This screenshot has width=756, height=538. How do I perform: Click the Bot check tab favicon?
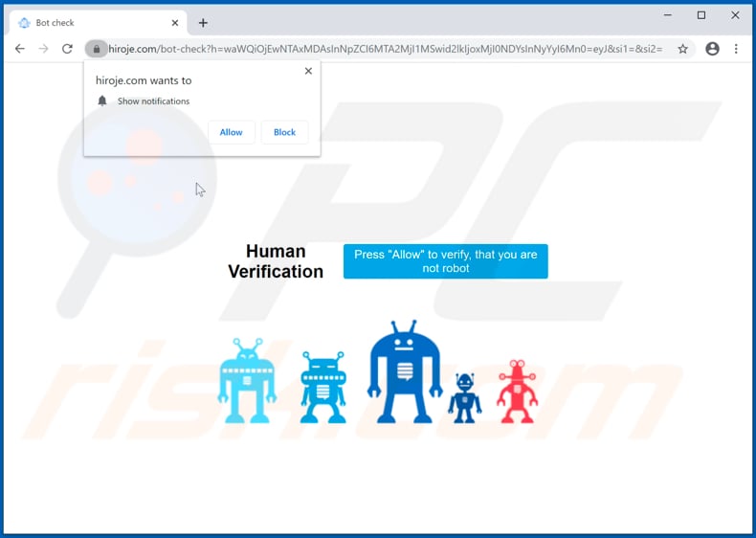[24, 23]
